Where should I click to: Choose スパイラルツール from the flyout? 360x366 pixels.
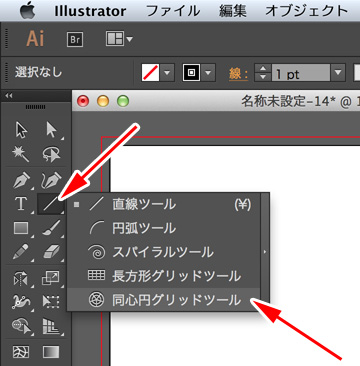pos(164,252)
